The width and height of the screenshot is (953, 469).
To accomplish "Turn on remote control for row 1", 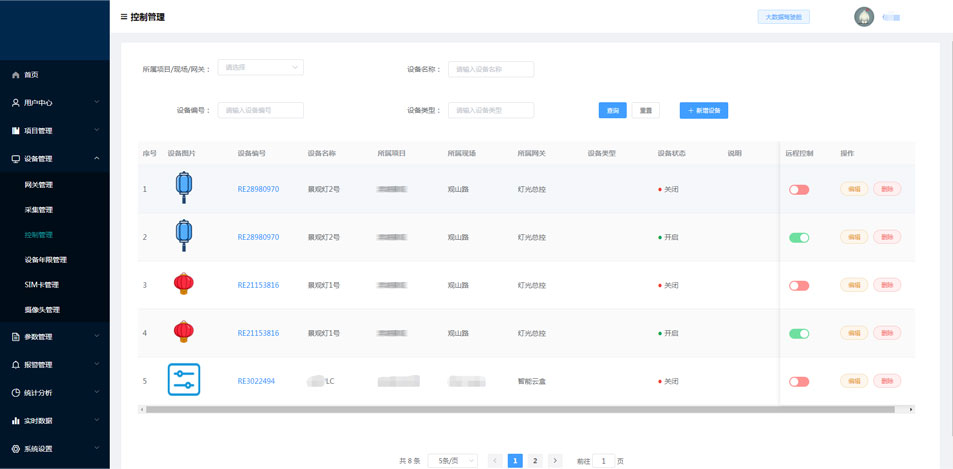I will (799, 189).
